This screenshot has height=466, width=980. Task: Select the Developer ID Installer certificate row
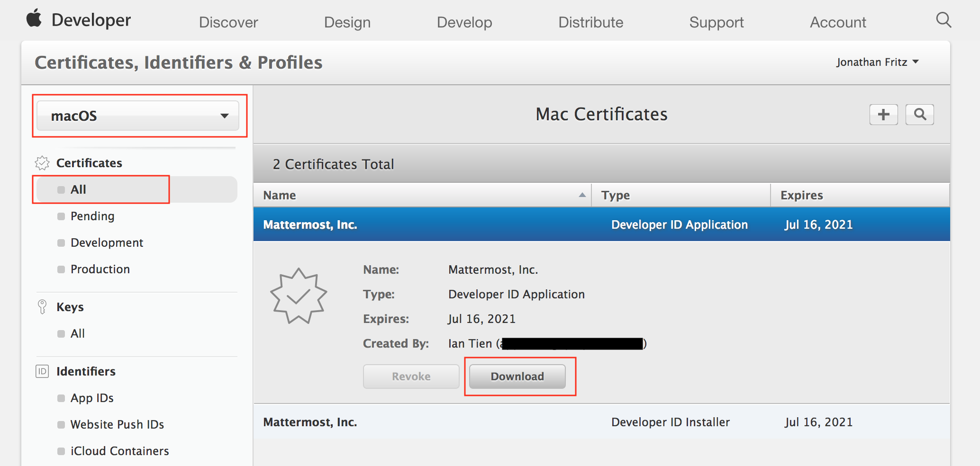pos(601,422)
